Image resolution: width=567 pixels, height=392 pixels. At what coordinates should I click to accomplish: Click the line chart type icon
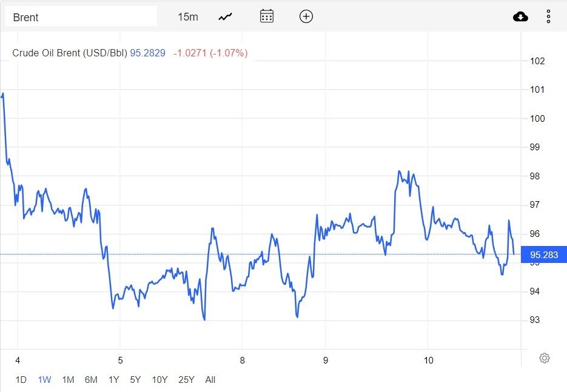(226, 16)
